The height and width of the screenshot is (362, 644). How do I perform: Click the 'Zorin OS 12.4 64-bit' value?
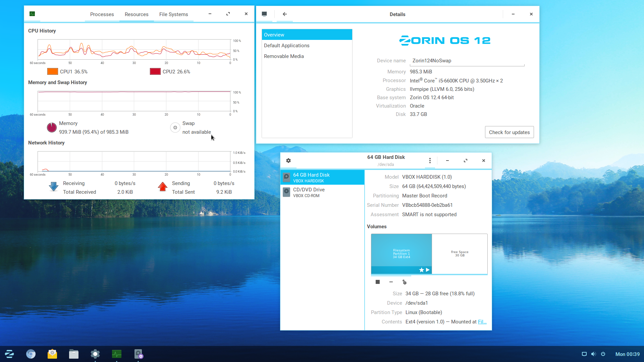(x=432, y=97)
